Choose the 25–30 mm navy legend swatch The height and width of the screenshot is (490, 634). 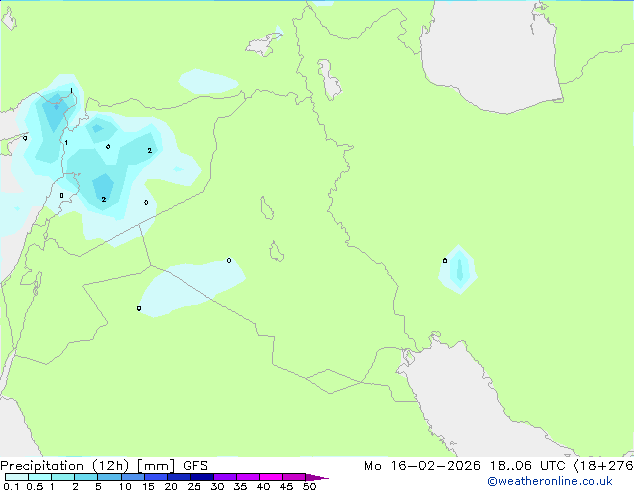tap(201, 477)
